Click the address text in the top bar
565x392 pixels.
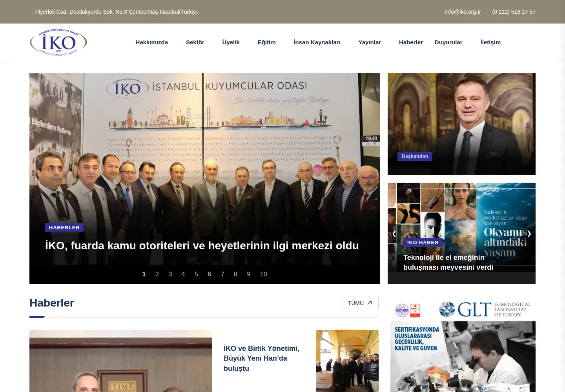pos(117,12)
